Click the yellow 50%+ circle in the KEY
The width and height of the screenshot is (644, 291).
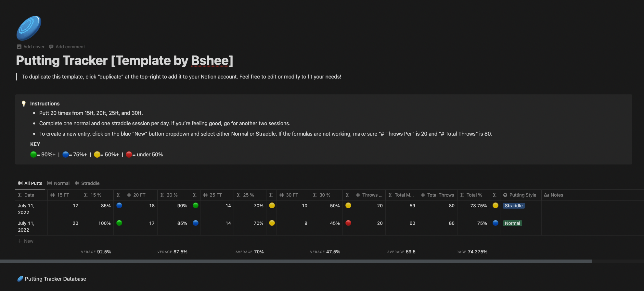coord(97,154)
